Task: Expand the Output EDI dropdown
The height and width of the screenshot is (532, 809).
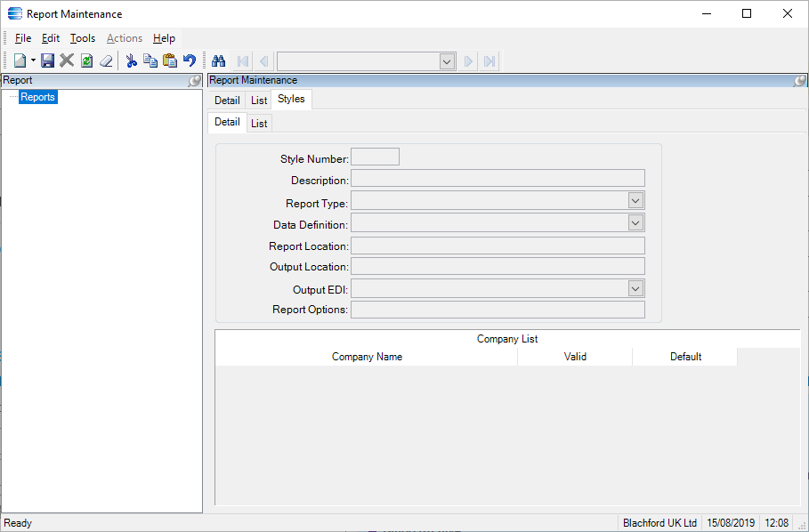Action: 635,288
